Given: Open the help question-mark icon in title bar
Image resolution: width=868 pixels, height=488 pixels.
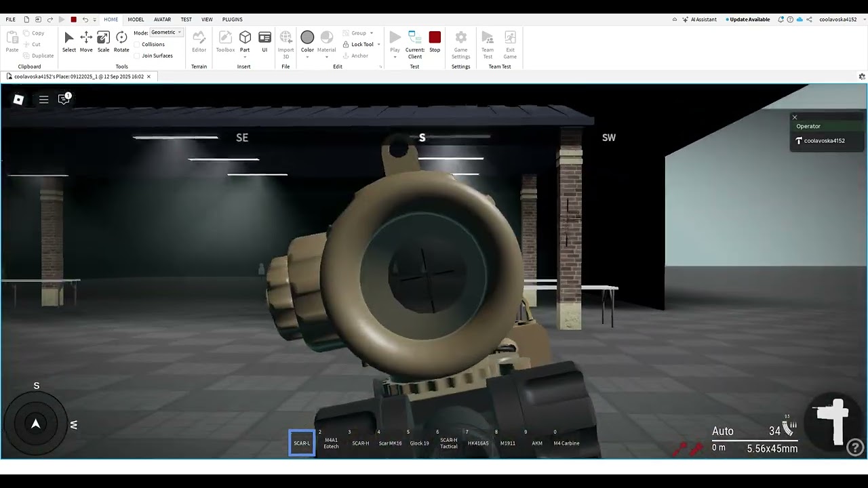Looking at the screenshot, I should tap(790, 20).
